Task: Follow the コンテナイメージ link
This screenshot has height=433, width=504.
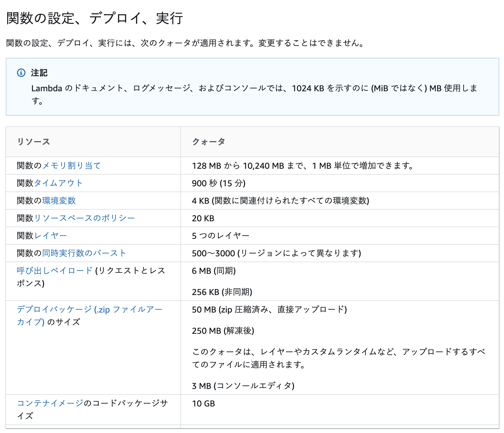Action: pyautogui.click(x=50, y=403)
